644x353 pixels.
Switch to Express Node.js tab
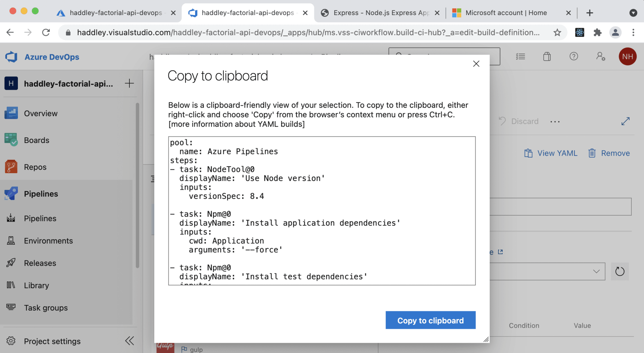381,13
